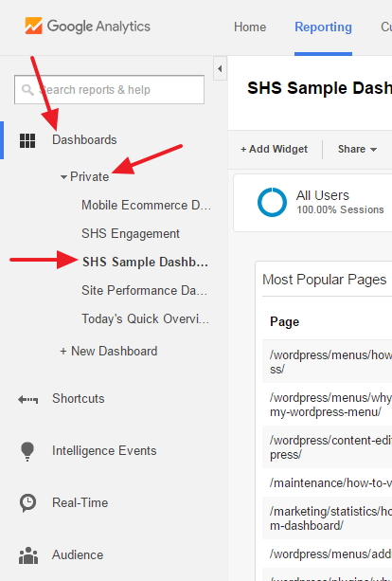The height and width of the screenshot is (581, 392).
Task: Click the search magnifier icon
Action: pos(27,90)
